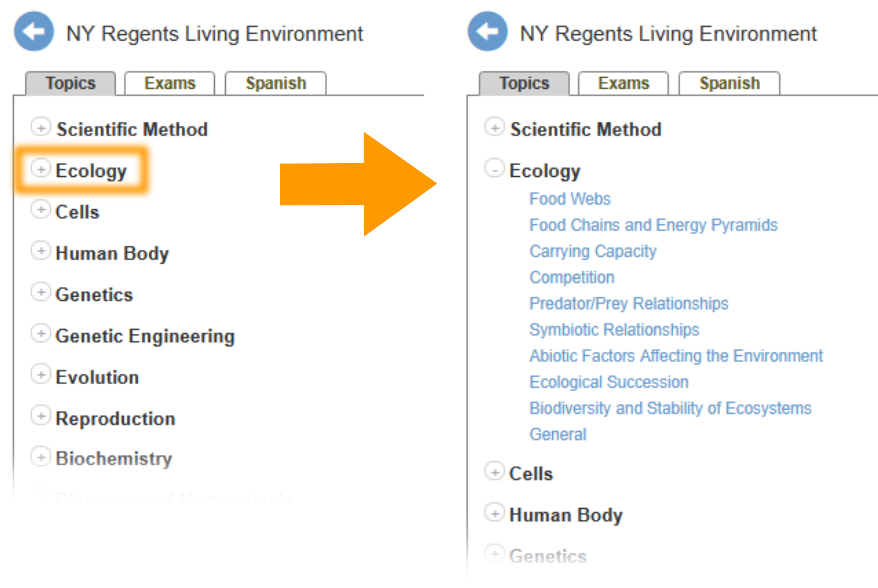
Task: Click the blue back arrow in left panel
Action: point(34,31)
